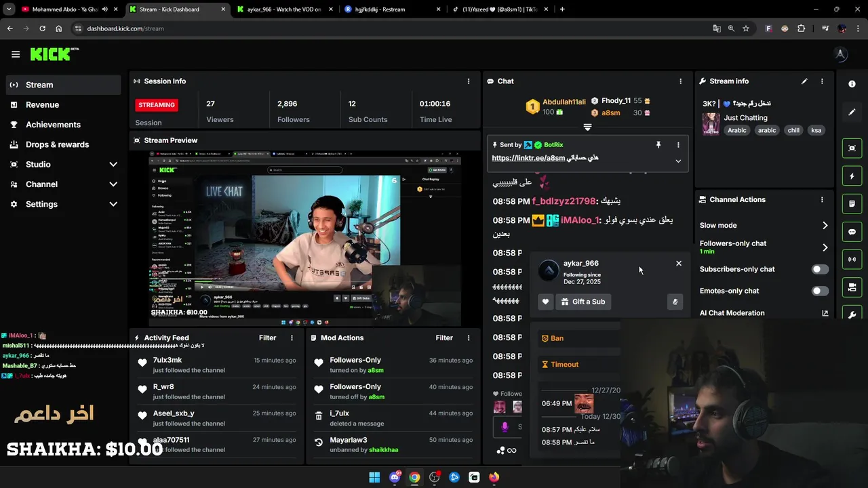Screen dimensions: 868x488
Task: Toggle wrench widget in right rail
Action: point(852,315)
